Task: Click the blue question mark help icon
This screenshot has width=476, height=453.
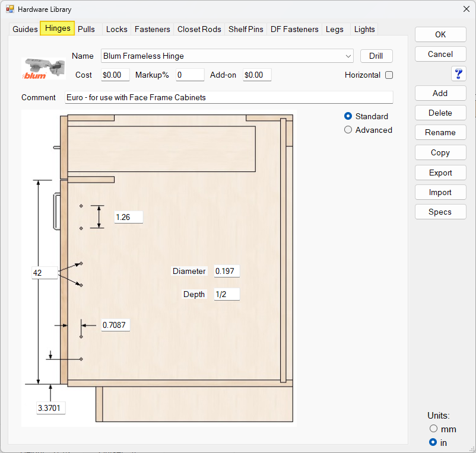Action: [x=458, y=74]
